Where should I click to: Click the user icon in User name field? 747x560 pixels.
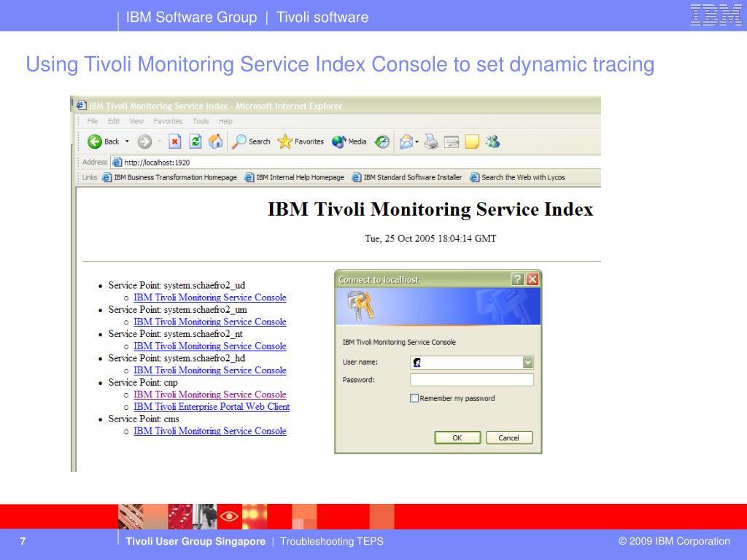(x=417, y=362)
